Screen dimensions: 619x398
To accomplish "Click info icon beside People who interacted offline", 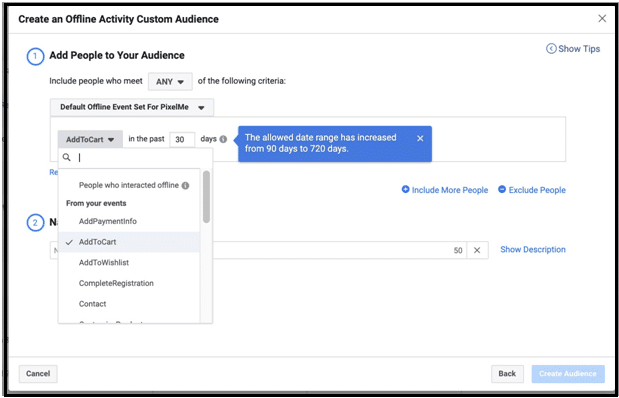I will (185, 186).
